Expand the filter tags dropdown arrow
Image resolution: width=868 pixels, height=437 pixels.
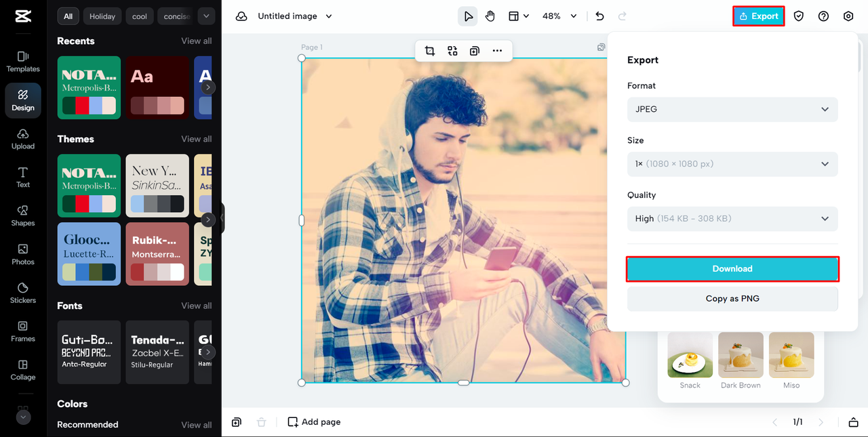click(x=207, y=16)
